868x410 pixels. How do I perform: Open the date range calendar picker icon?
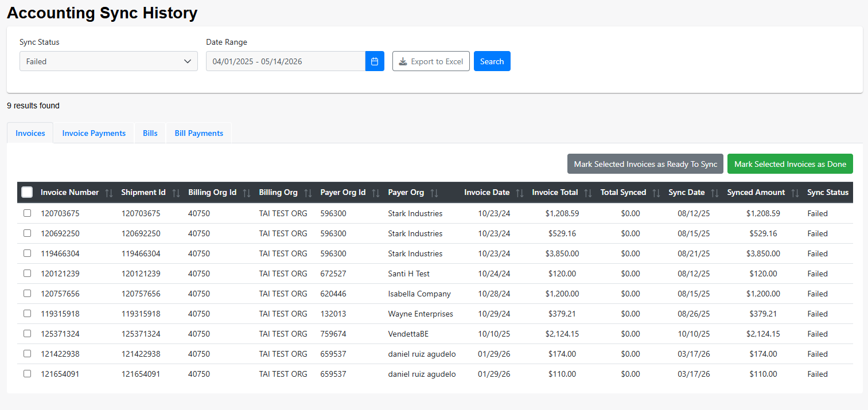click(375, 61)
